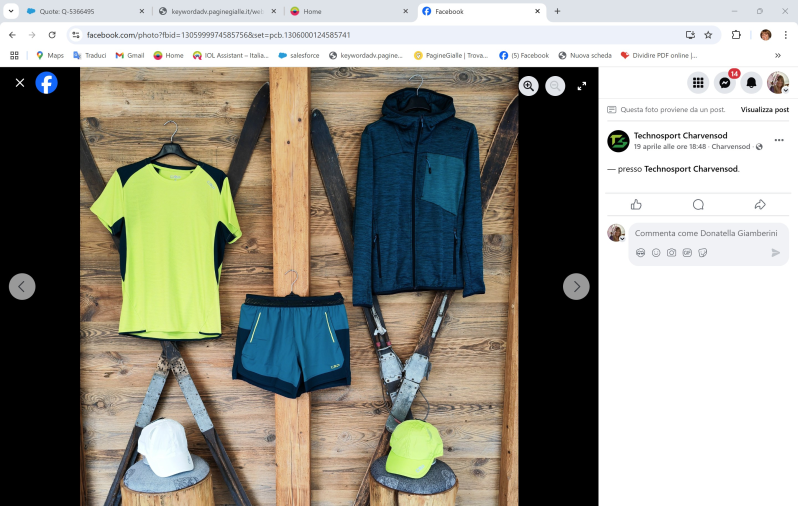Go back in browser history
Screen dimensions: 798x506
point(12,35)
